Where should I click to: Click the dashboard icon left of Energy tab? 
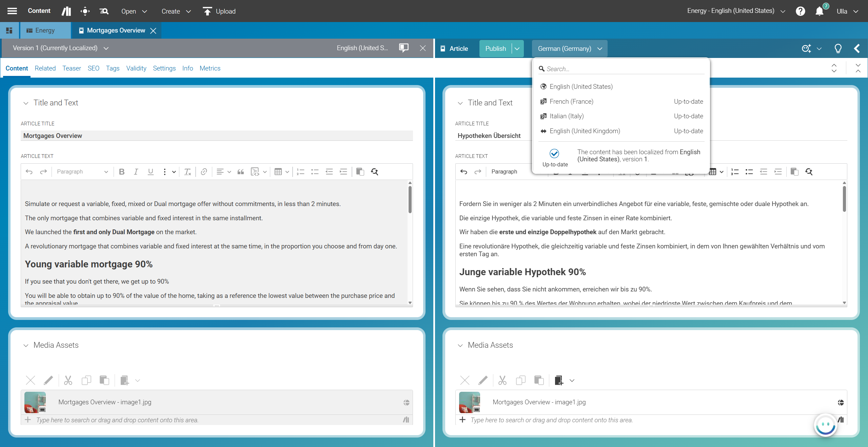[x=9, y=31]
